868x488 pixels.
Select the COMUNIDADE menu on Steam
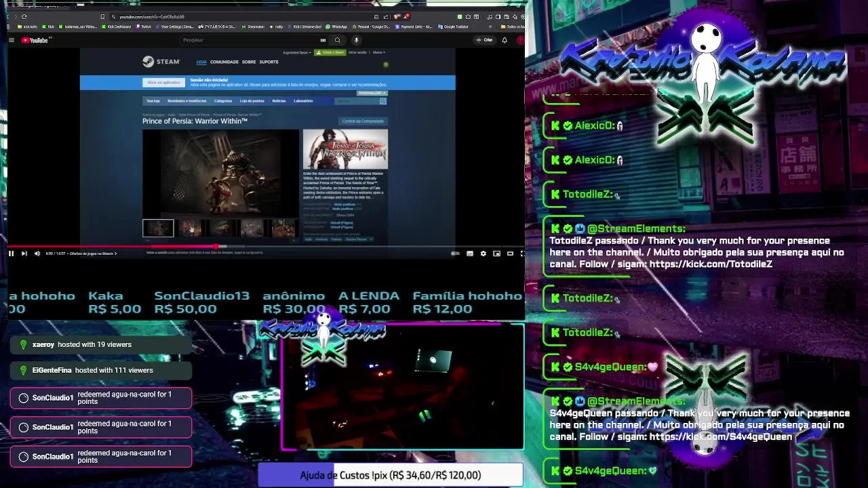click(x=224, y=62)
